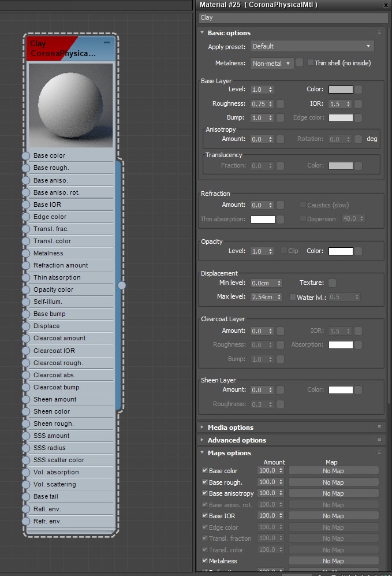Uncheck the Base color map checkbox
392x576 pixels.
[205, 470]
